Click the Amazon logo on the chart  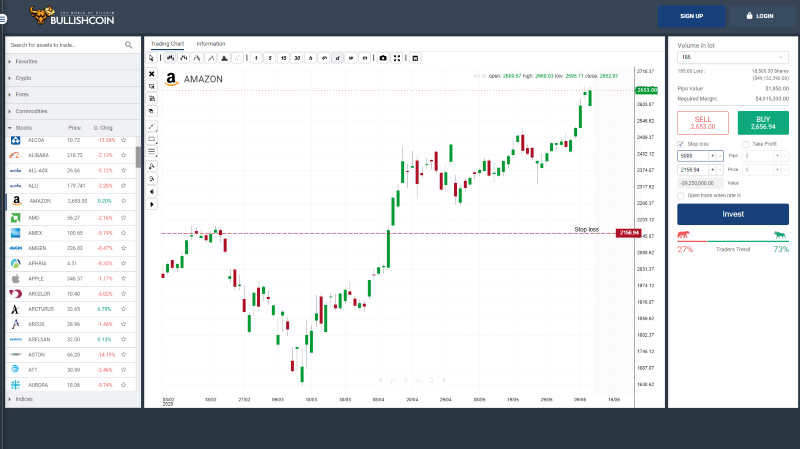point(171,79)
